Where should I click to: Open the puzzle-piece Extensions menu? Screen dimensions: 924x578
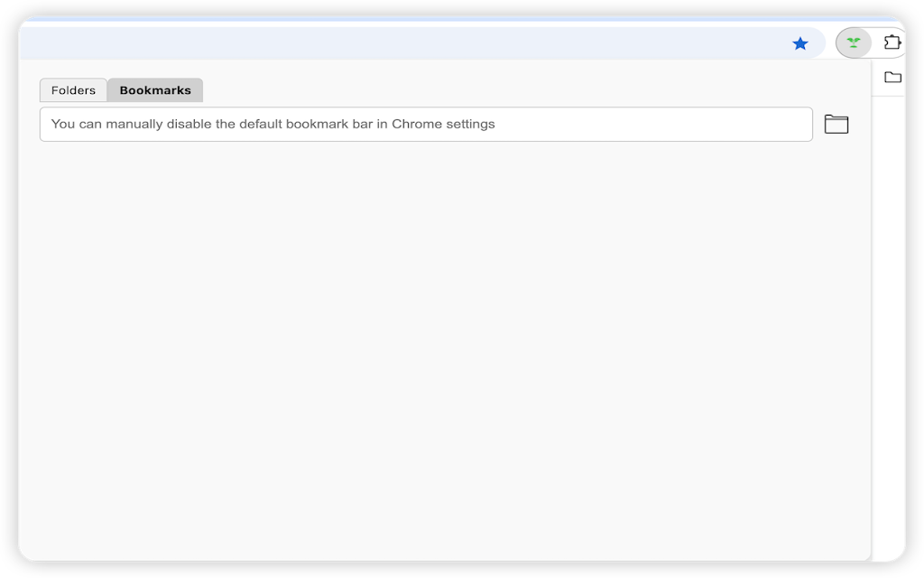tap(892, 42)
